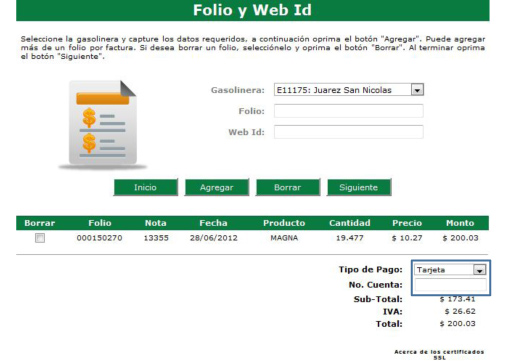Click the Folio input field

349,111
